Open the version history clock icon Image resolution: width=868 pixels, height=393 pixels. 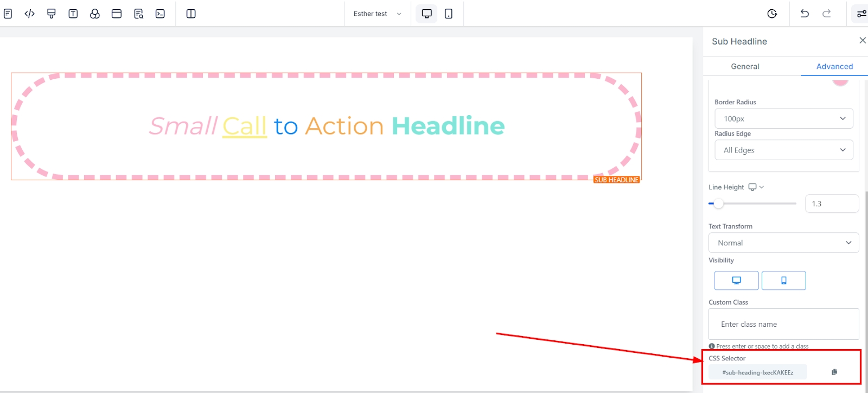(x=772, y=14)
